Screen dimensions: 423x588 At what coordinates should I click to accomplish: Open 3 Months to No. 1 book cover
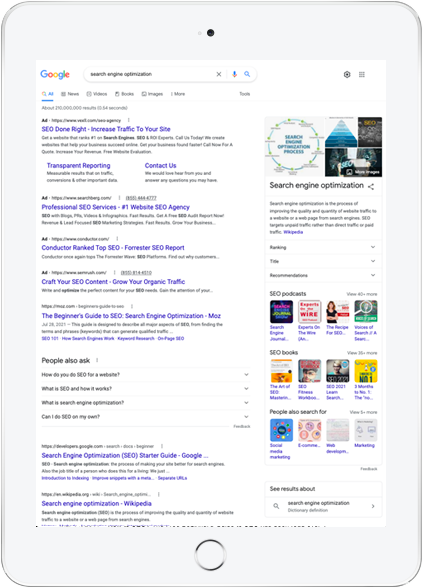[x=366, y=371]
